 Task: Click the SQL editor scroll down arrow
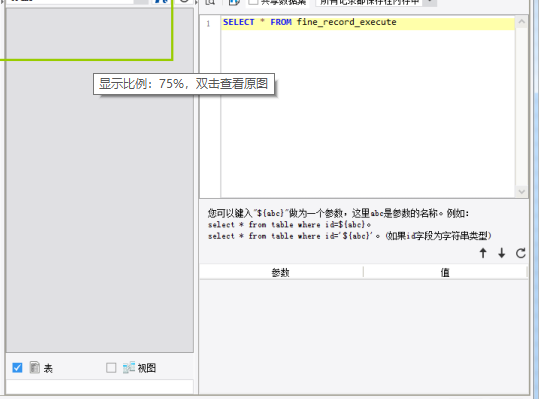click(x=521, y=191)
